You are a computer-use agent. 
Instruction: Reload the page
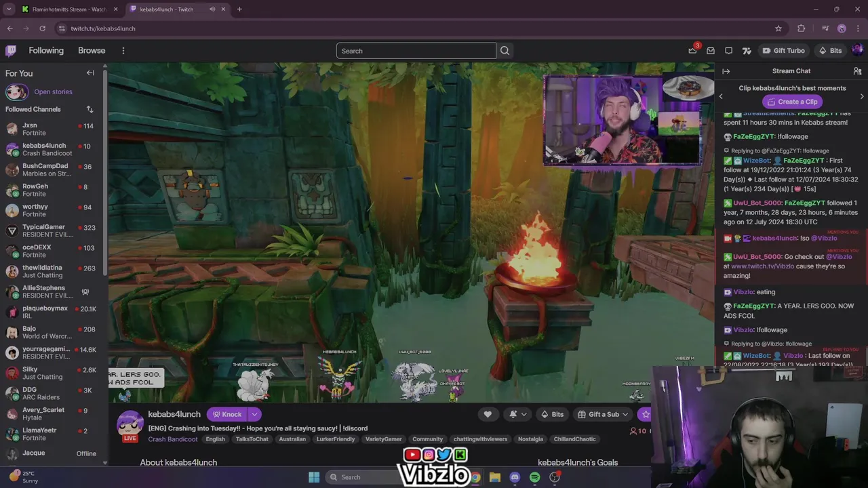[42, 28]
